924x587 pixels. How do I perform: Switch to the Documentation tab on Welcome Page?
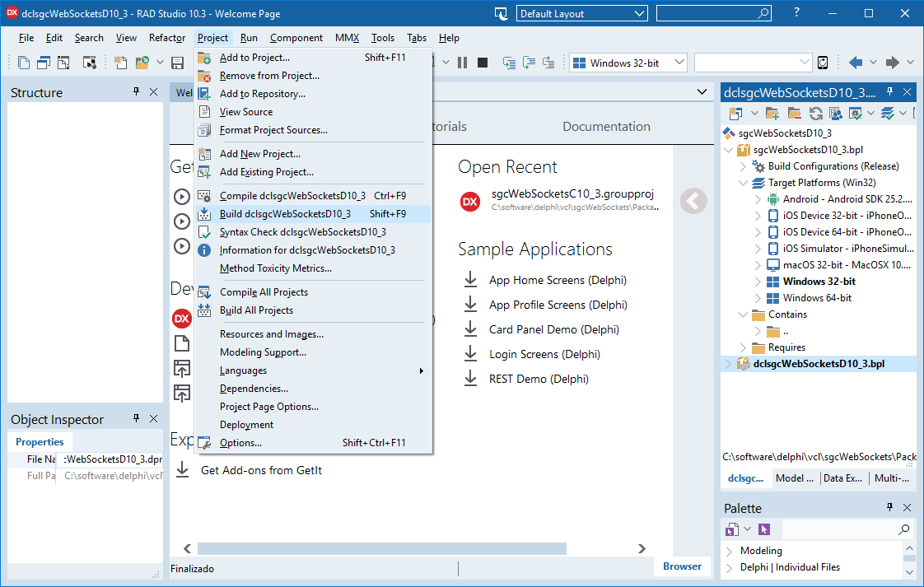[x=606, y=127]
